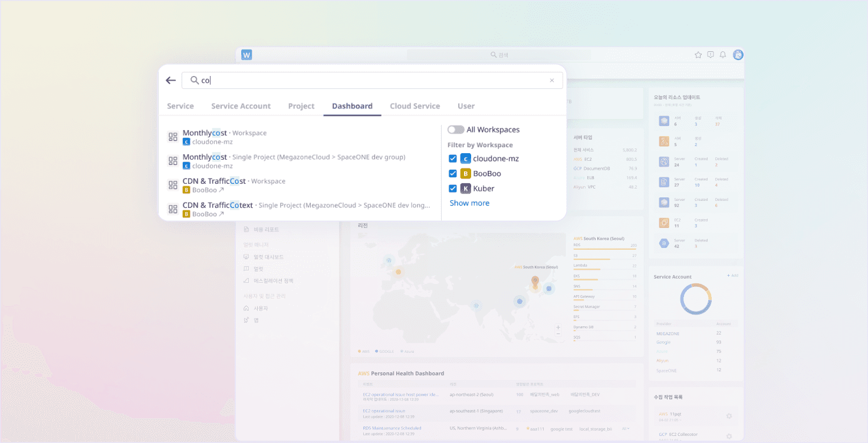
Task: Switch to the Service tab
Action: 180,106
